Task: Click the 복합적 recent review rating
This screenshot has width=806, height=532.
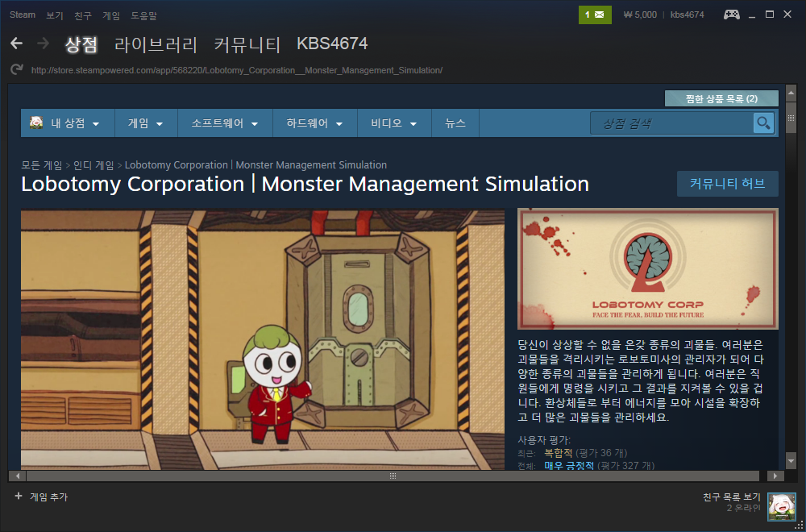Action: coord(559,453)
